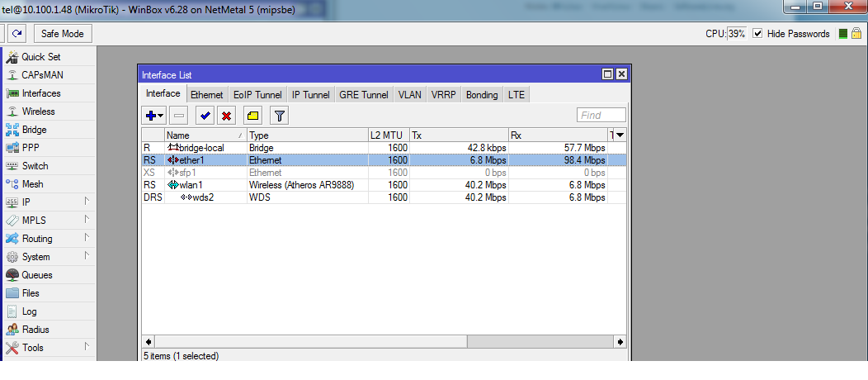Viewport: 868px width, 380px height.
Task: Switch to the GRE Tunnel tab
Action: tap(364, 95)
